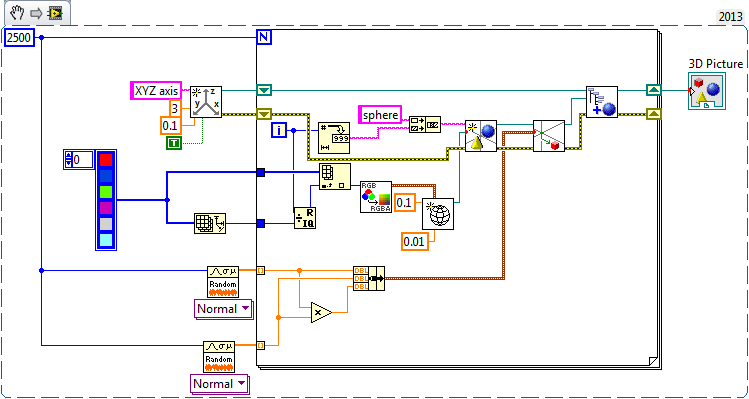Viewport: 749px width, 399px height.
Task: Select the create XYZ axis object node
Action: click(x=206, y=102)
